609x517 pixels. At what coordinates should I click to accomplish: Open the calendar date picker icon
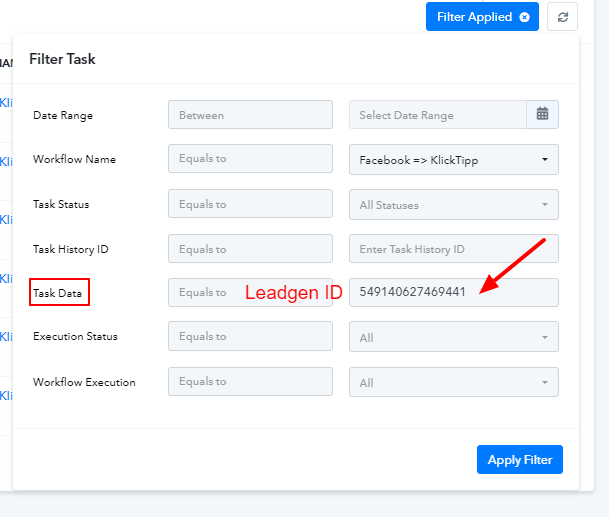click(542, 115)
